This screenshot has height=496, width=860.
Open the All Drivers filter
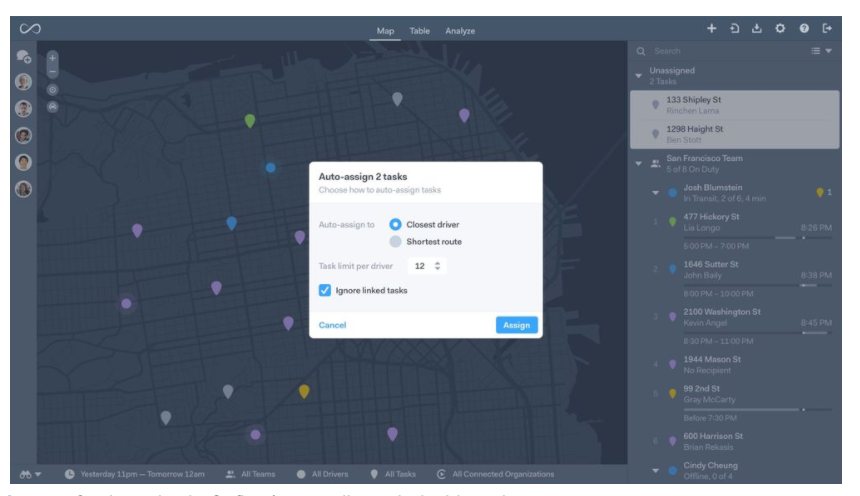(322, 474)
